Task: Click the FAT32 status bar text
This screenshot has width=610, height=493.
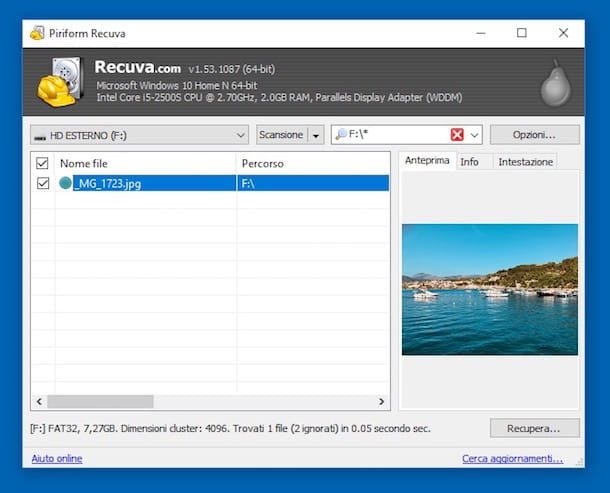Action: tap(230, 428)
